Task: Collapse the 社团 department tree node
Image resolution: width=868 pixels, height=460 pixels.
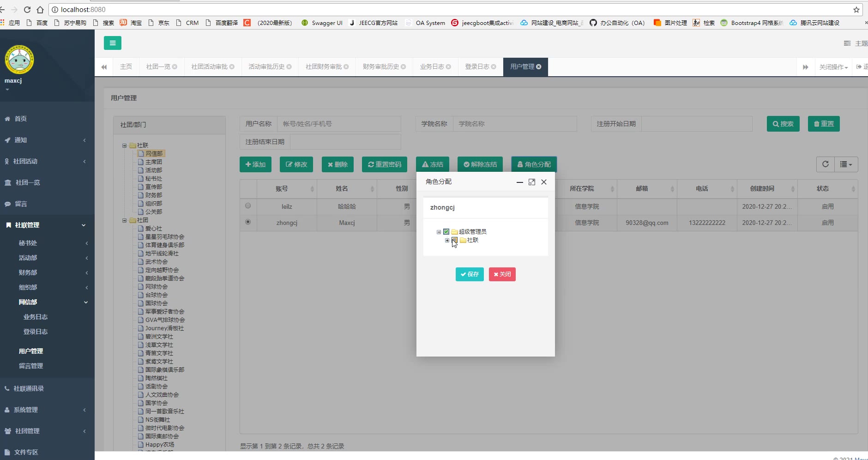Action: pyautogui.click(x=124, y=220)
